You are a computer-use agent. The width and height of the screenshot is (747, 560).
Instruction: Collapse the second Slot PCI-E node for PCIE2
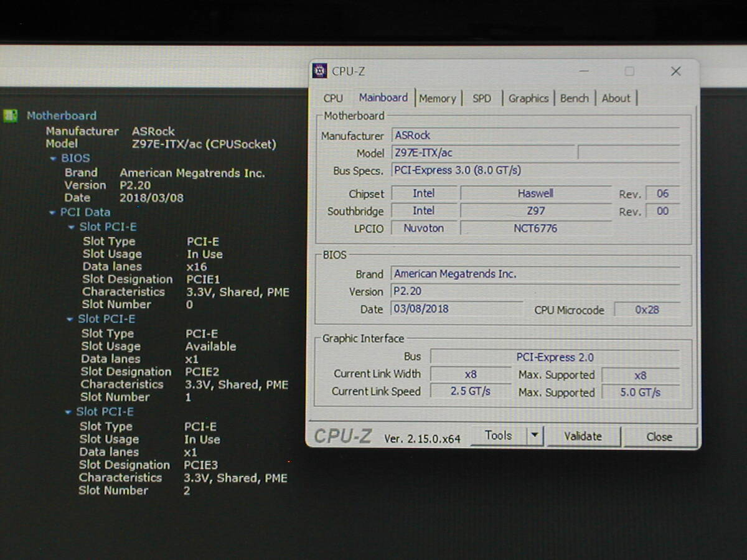point(70,320)
